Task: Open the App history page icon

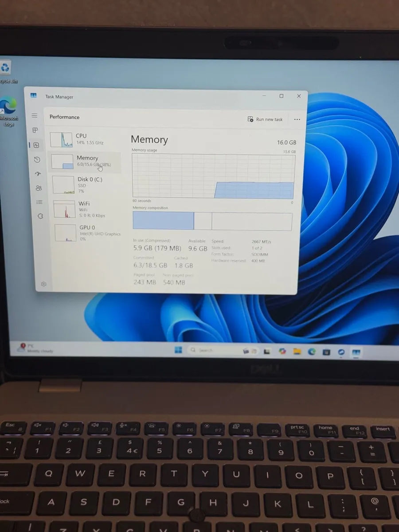Action: pyautogui.click(x=37, y=160)
